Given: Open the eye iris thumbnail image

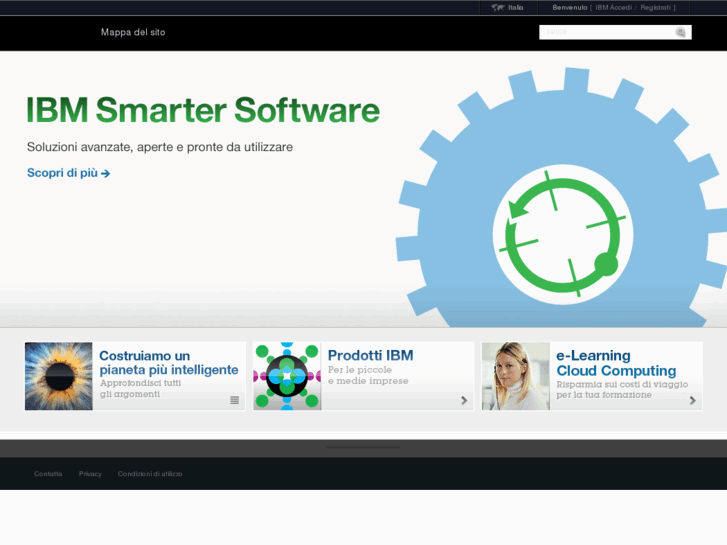Looking at the screenshot, I should point(59,376).
